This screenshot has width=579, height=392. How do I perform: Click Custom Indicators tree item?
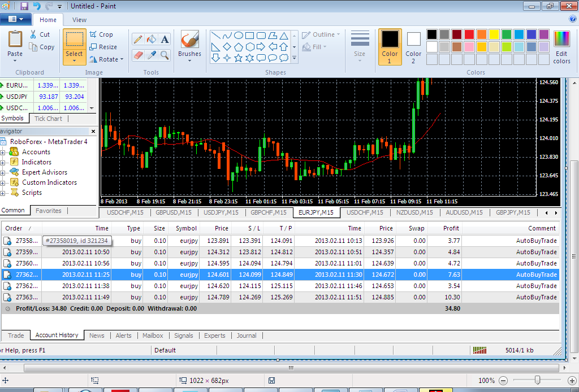[x=50, y=182]
